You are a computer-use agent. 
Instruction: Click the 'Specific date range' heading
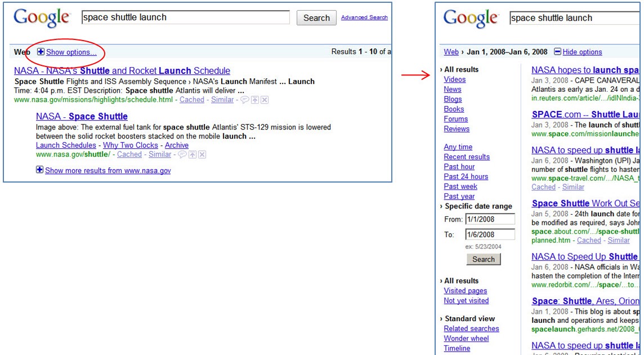pos(478,206)
